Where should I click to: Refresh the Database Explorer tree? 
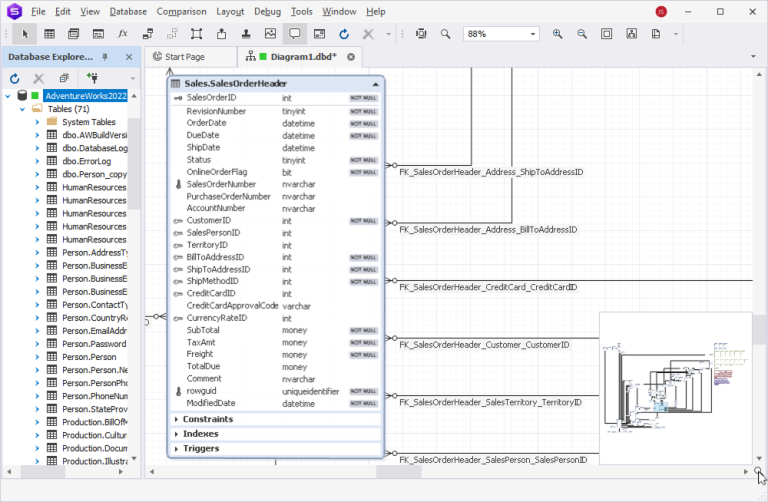point(14,78)
